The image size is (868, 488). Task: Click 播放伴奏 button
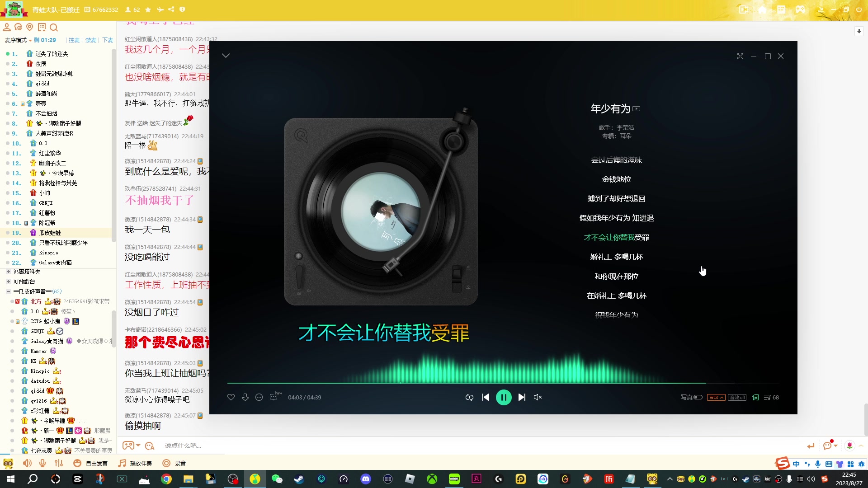point(135,463)
